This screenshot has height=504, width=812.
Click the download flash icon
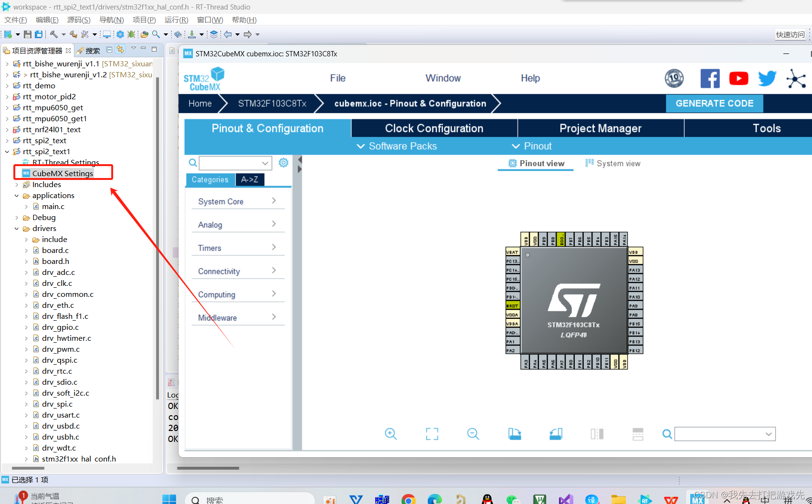[x=192, y=34]
